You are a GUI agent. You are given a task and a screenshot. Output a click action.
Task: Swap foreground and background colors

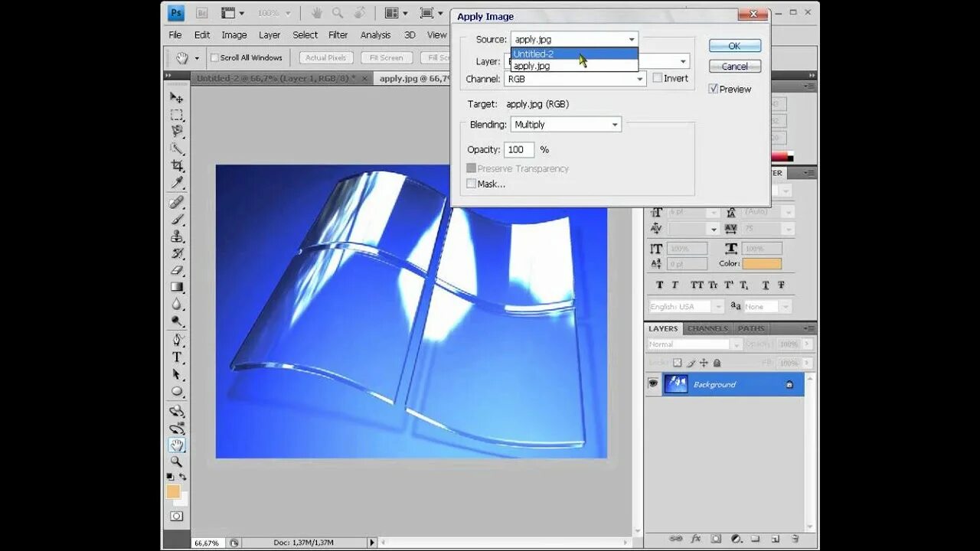tap(183, 477)
